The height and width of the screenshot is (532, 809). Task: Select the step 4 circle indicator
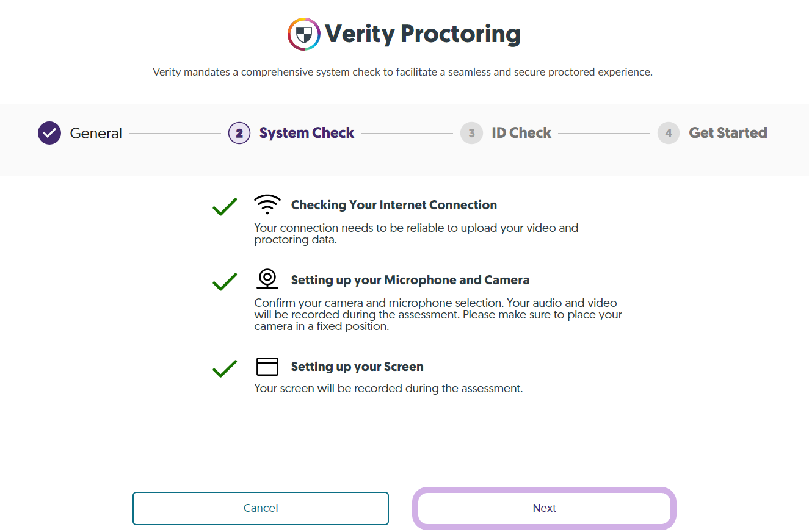tap(669, 133)
